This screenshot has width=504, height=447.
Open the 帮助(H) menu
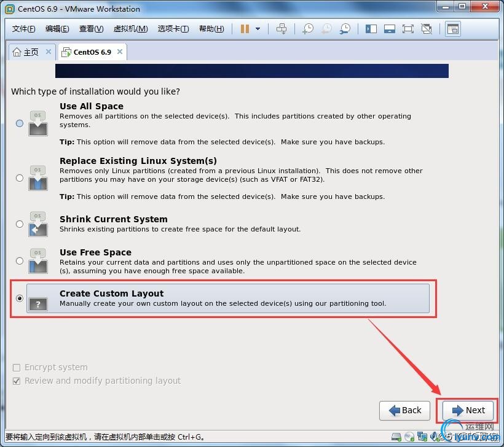click(211, 29)
